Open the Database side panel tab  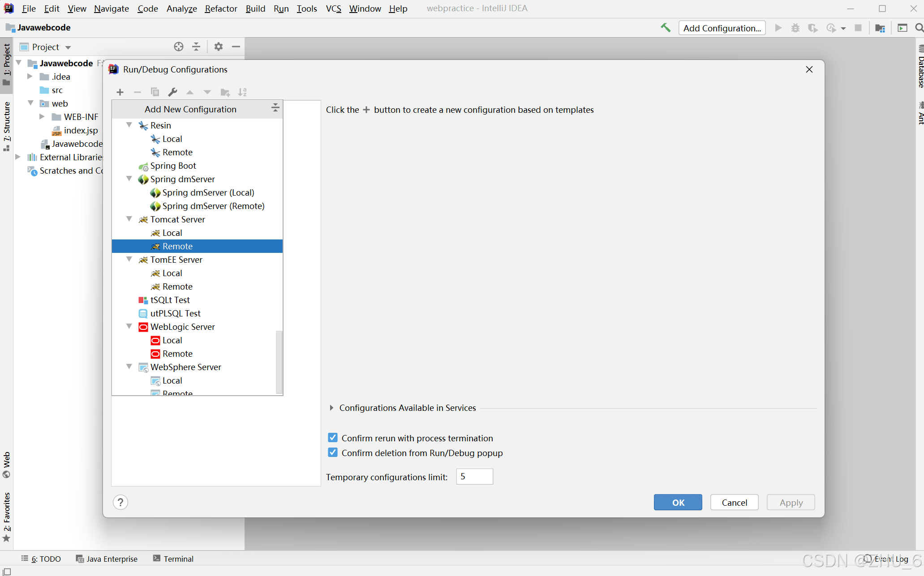(920, 67)
